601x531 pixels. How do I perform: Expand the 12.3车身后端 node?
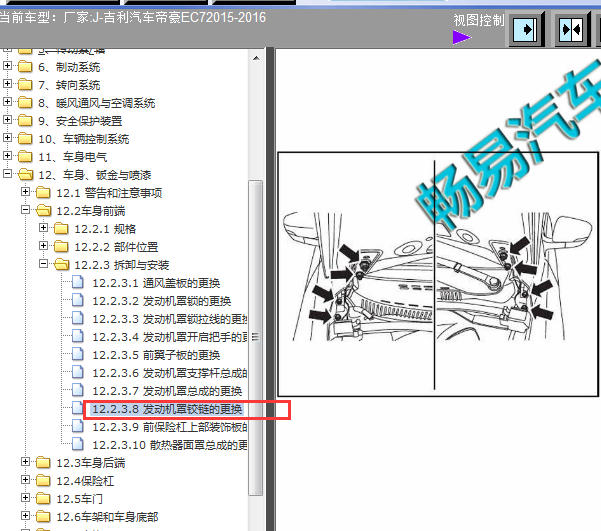tap(25, 462)
